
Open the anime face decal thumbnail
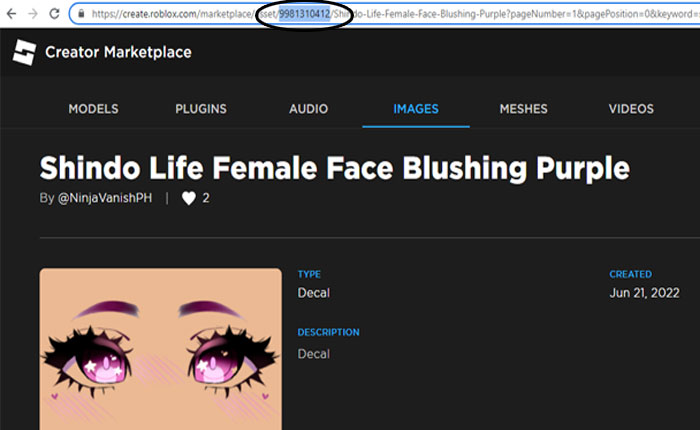(x=156, y=350)
